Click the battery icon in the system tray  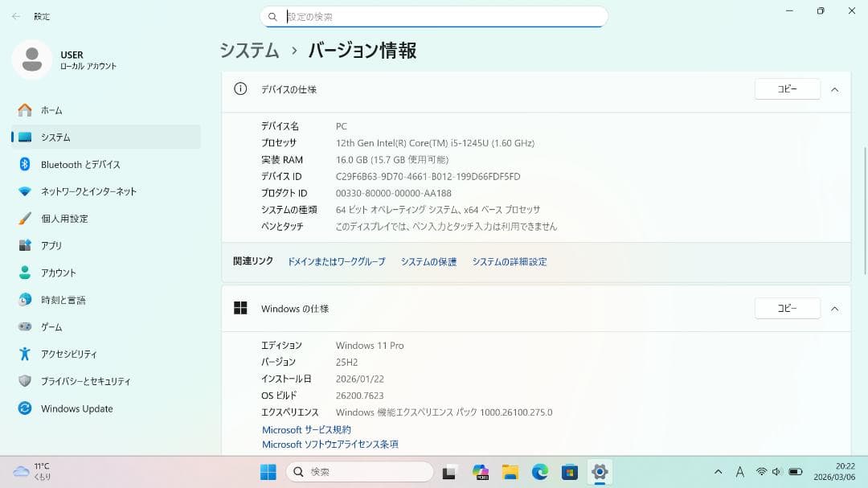pos(796,473)
